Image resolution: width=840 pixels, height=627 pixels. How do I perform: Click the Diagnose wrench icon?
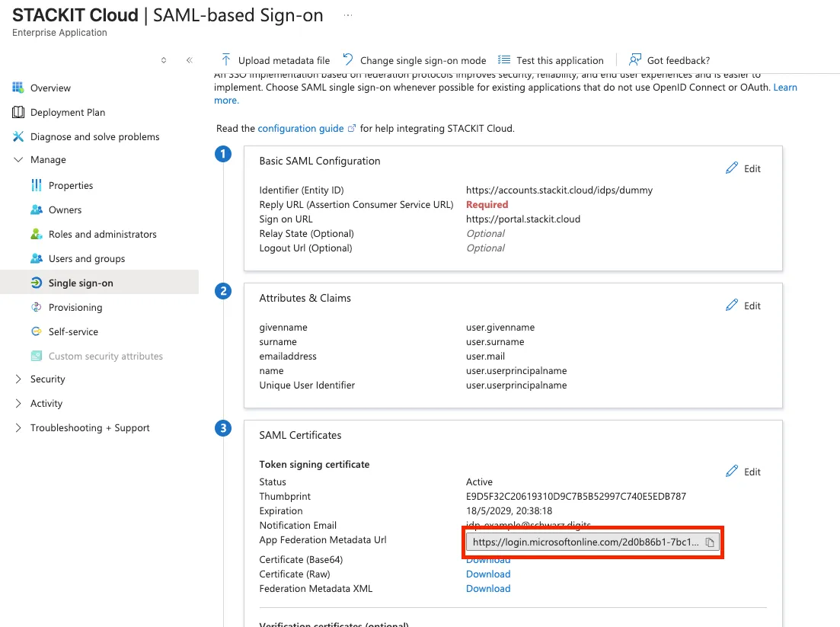[x=18, y=136]
